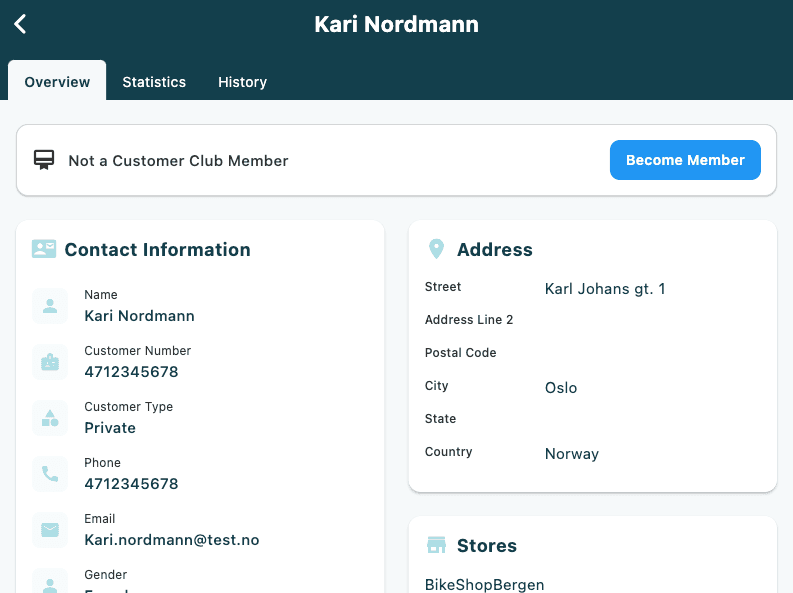Select the BikeShopBergen store entry
This screenshot has width=793, height=593.
tap(484, 584)
